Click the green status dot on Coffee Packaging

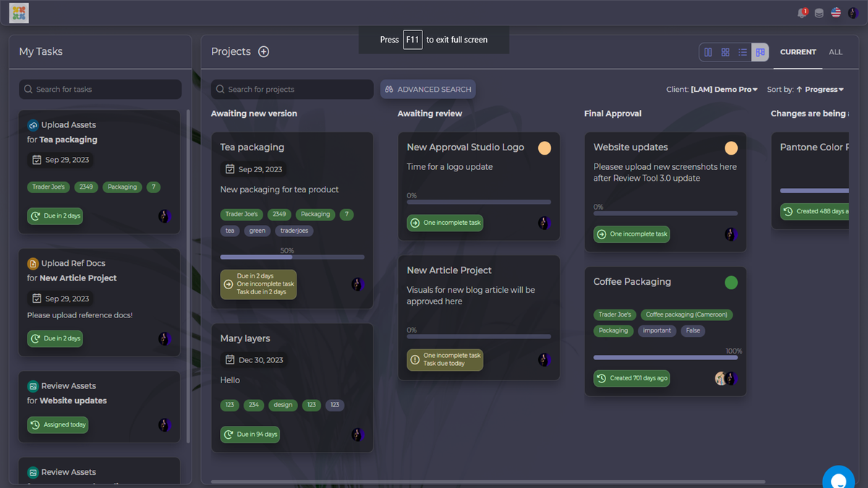click(x=731, y=282)
